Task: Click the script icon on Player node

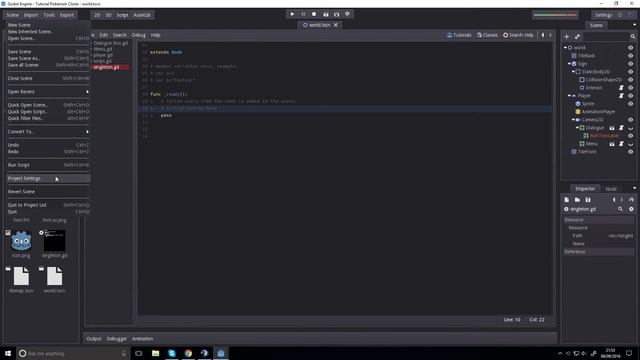Action: [x=621, y=96]
